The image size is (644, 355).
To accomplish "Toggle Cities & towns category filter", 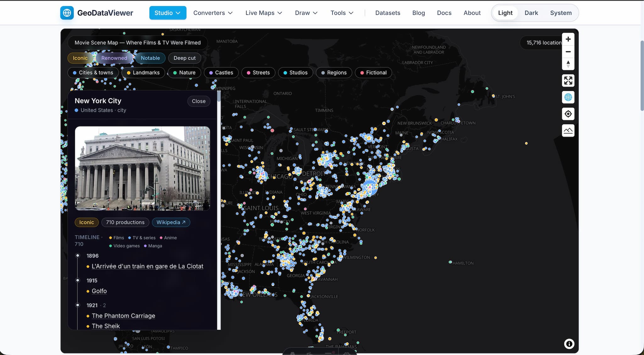I will click(x=93, y=73).
